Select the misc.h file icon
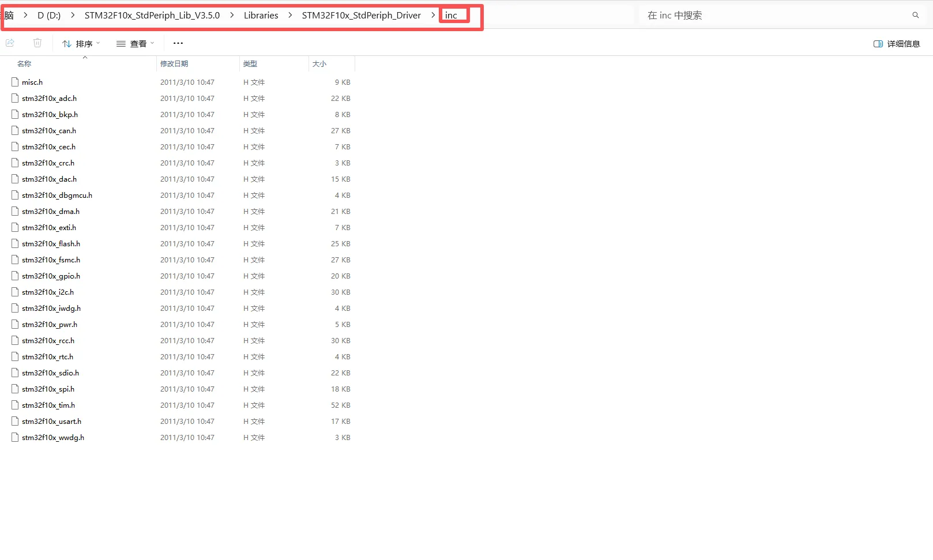 coord(15,82)
